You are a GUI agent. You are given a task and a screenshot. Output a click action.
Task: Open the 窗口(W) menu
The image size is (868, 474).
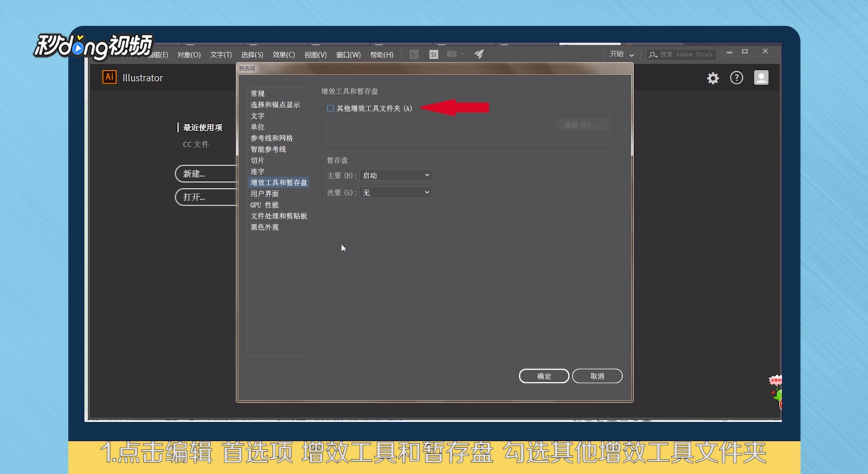click(348, 55)
